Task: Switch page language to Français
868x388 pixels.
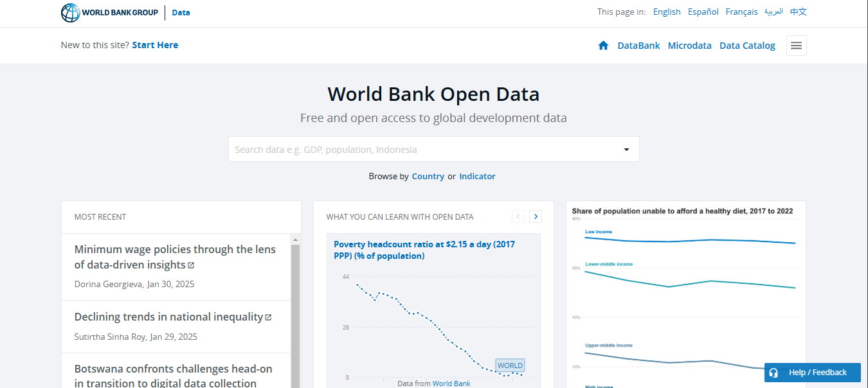Action: (741, 12)
